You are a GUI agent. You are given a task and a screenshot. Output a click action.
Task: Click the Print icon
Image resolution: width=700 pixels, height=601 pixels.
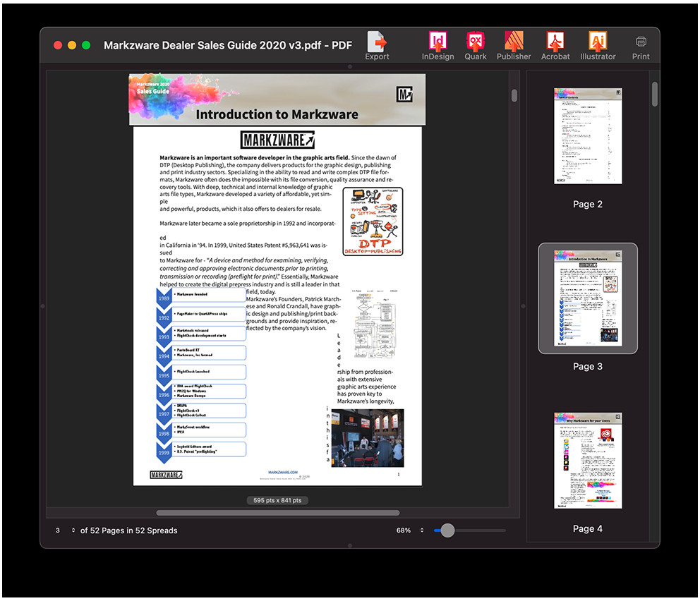point(641,48)
